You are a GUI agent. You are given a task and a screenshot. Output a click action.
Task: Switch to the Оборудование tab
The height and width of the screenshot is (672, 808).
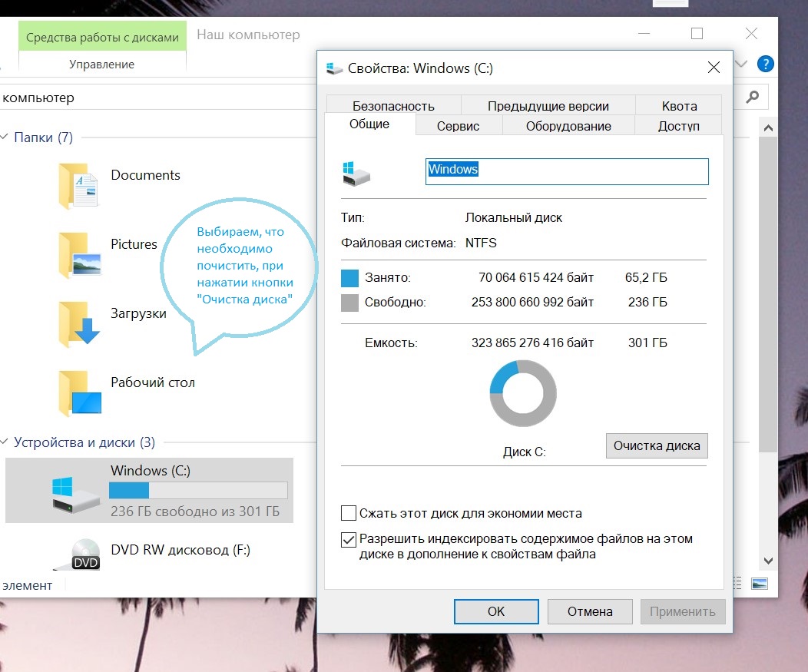coord(568,126)
